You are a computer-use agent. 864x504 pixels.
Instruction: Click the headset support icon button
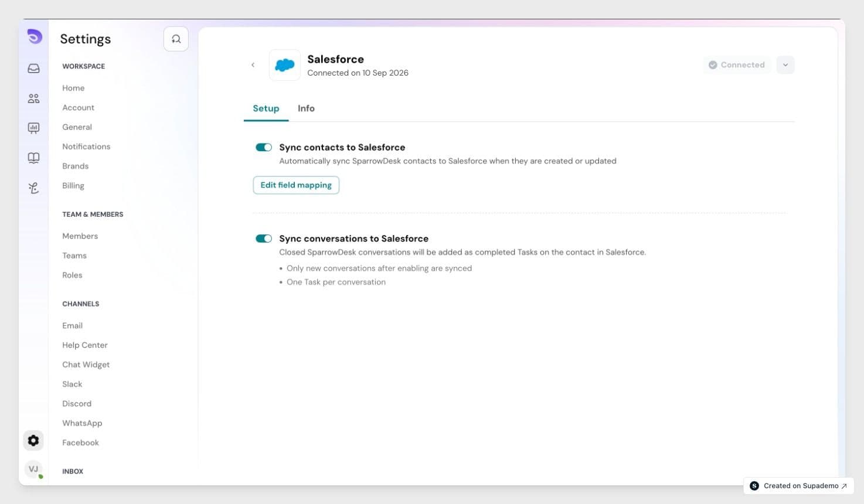click(x=176, y=39)
